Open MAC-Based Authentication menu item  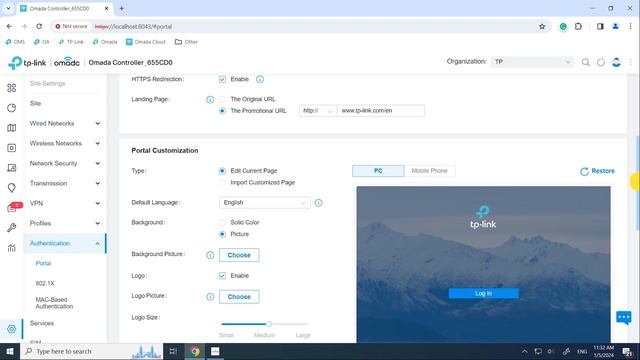[54, 303]
